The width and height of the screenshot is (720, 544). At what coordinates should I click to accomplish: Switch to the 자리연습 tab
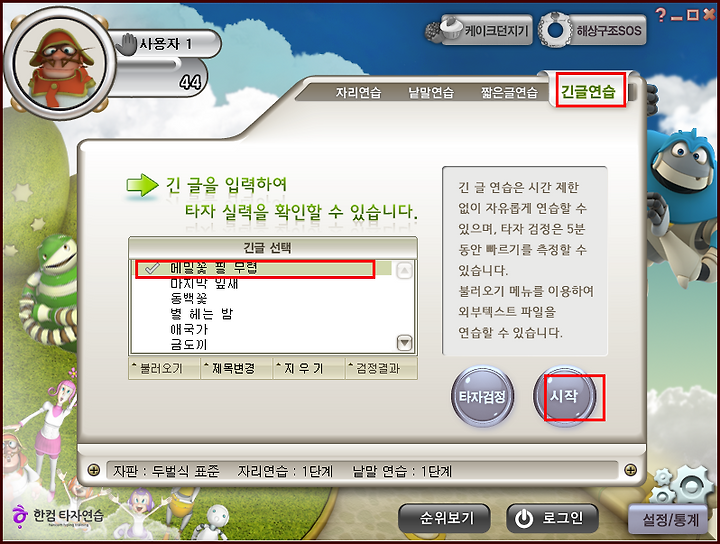coord(358,92)
